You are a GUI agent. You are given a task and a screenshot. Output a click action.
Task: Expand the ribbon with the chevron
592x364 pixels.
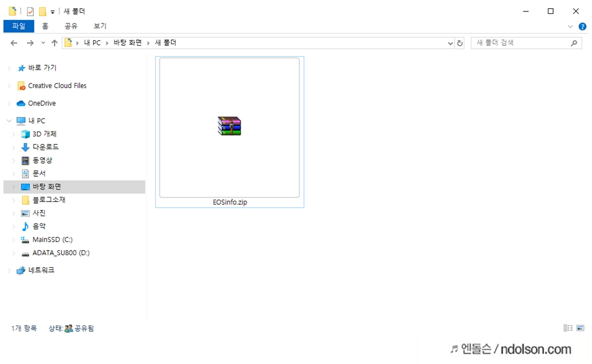pos(570,26)
